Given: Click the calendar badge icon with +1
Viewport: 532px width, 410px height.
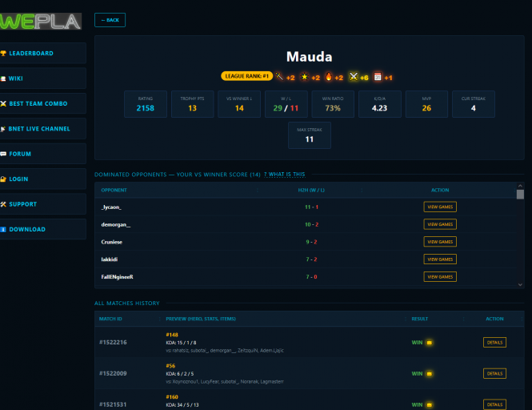Looking at the screenshot, I should pos(378,76).
